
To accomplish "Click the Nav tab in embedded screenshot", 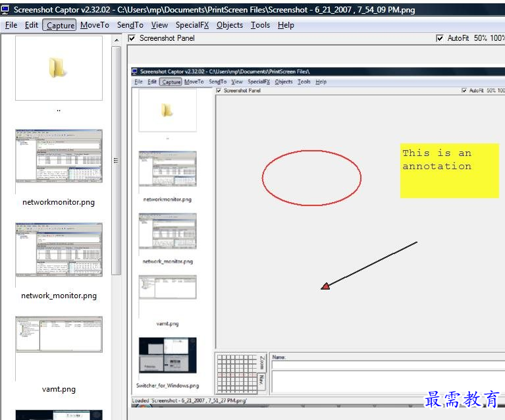I will click(262, 381).
